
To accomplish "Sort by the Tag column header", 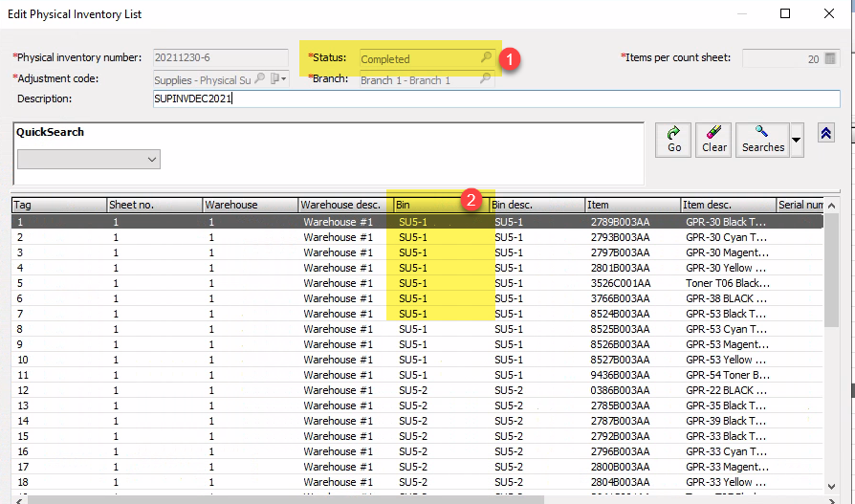I will click(x=59, y=205).
